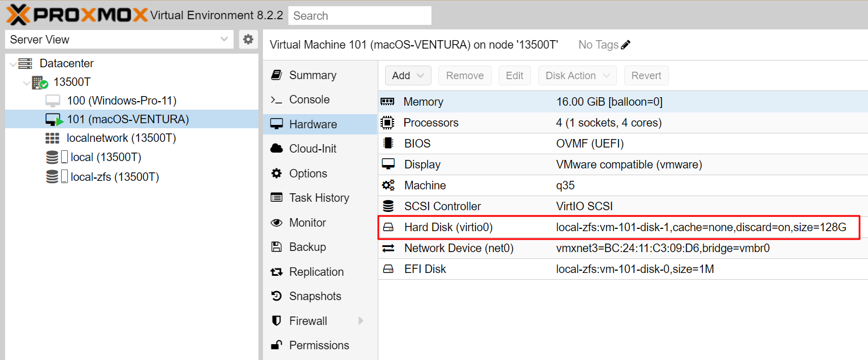The image size is (868, 360).
Task: Select the EFI Disk row
Action: point(623,269)
